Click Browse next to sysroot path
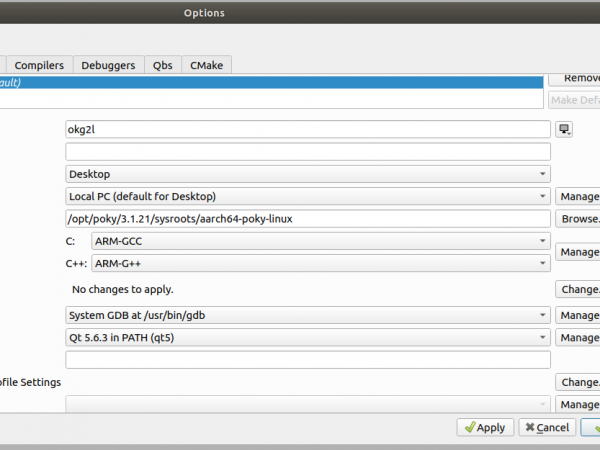The width and height of the screenshot is (600, 450). (x=579, y=219)
